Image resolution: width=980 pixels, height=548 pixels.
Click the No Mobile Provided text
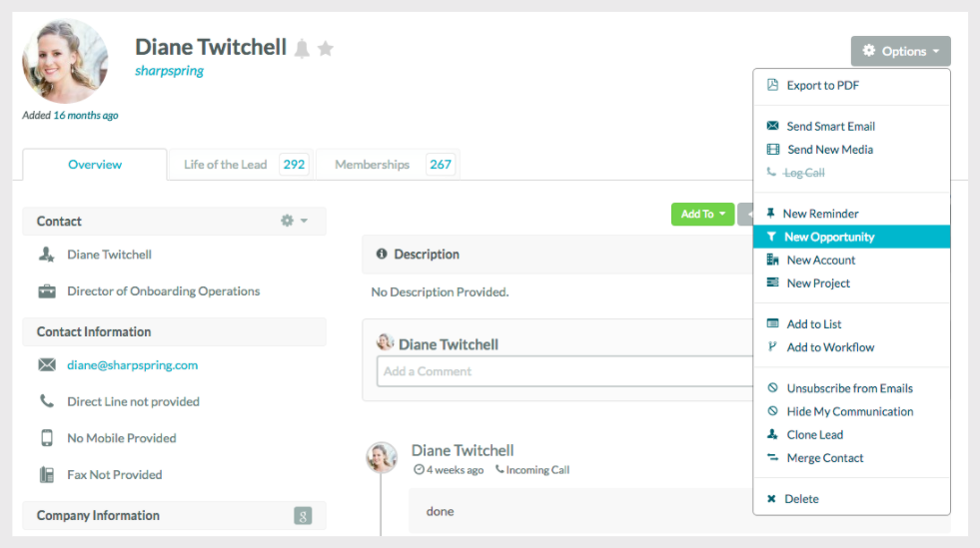pos(122,438)
